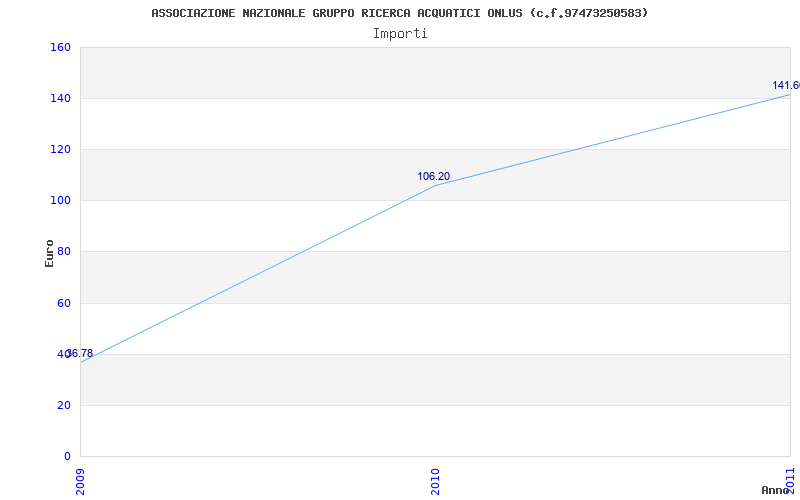Click the 2009 x-axis label

click(x=81, y=482)
